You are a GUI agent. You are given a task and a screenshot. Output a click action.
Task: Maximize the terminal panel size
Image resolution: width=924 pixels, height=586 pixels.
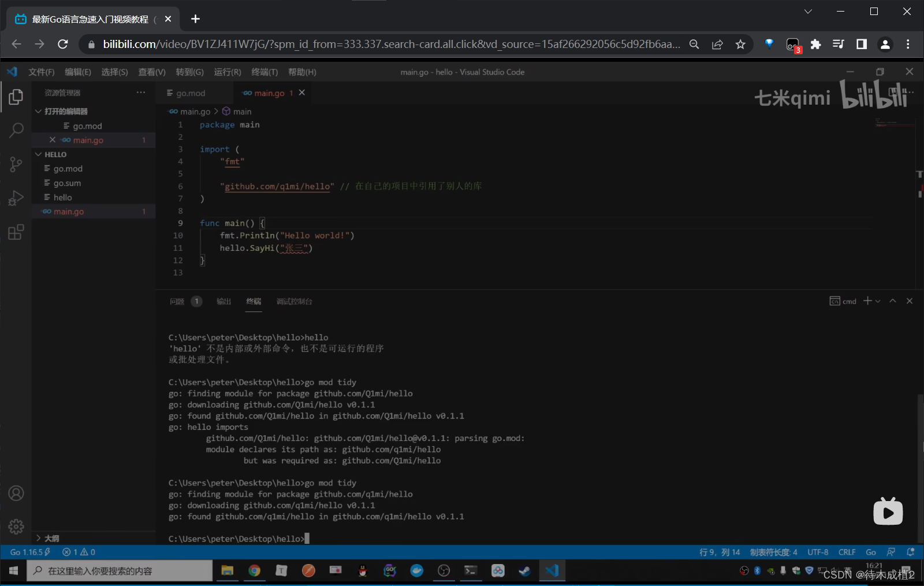tap(893, 301)
